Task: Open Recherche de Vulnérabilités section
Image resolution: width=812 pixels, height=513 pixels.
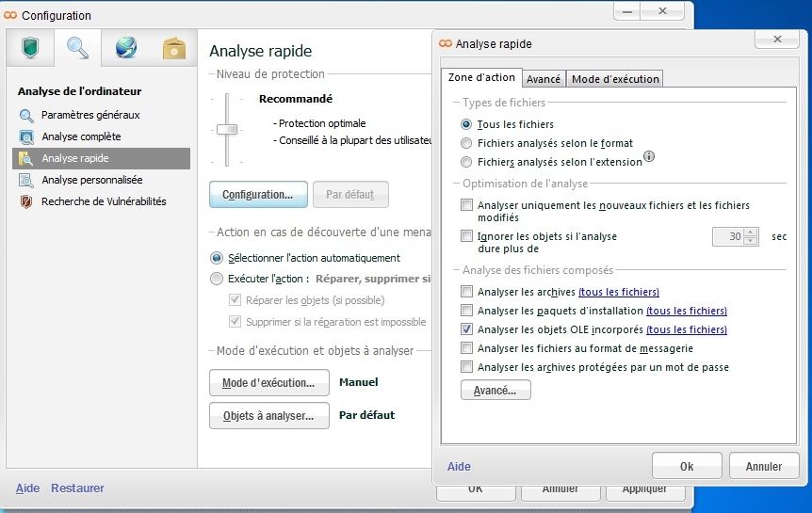Action: coord(101,201)
